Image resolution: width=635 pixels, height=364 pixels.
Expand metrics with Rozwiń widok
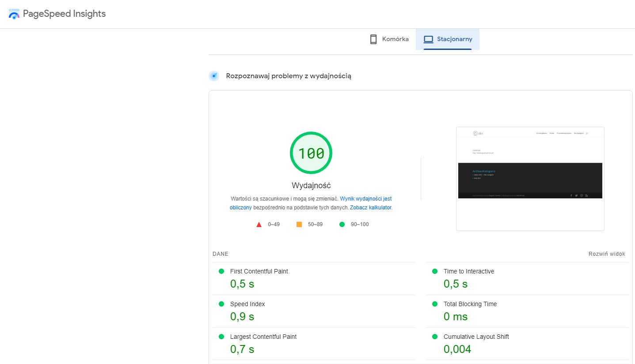(x=607, y=254)
